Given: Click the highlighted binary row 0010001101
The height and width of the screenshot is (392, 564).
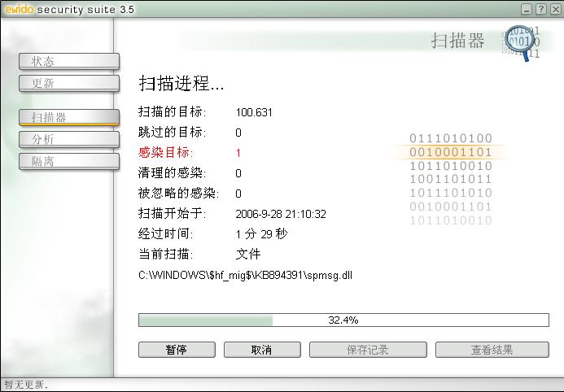Looking at the screenshot, I should pos(451,152).
